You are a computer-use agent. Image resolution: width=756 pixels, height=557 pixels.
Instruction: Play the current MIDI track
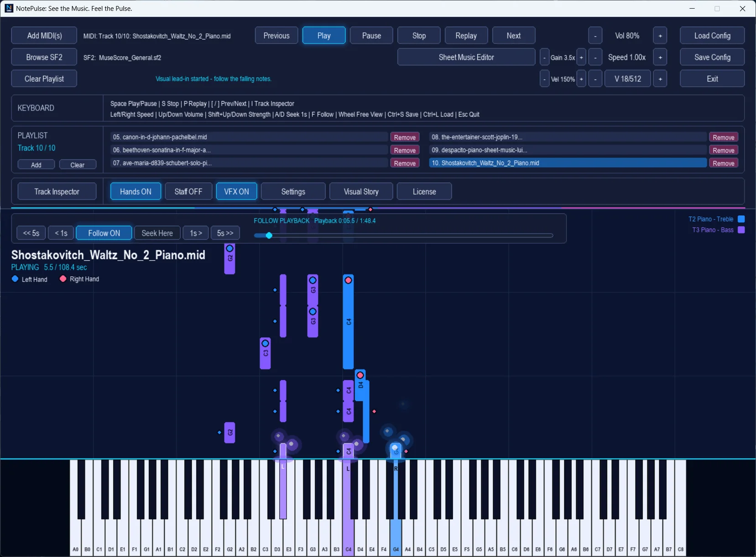324,36
